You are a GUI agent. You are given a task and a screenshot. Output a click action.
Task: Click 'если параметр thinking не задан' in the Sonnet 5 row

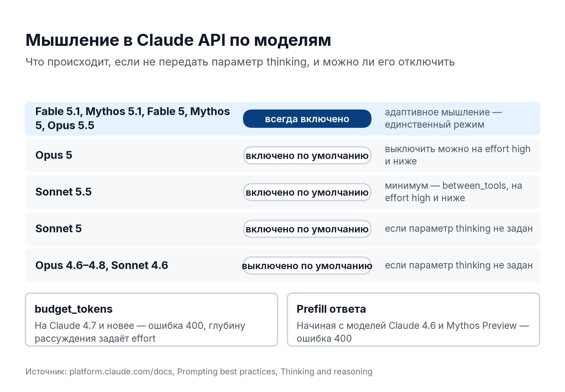(459, 228)
